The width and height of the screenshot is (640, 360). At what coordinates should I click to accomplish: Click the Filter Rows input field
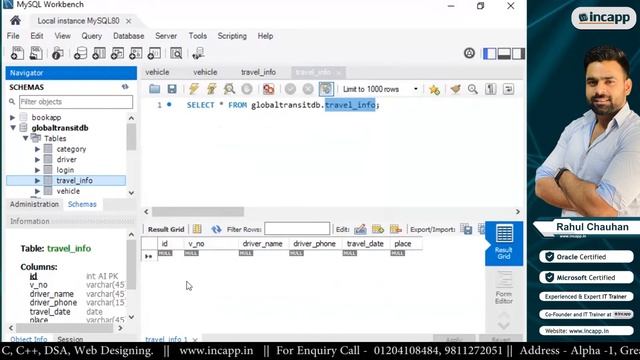pos(297,229)
